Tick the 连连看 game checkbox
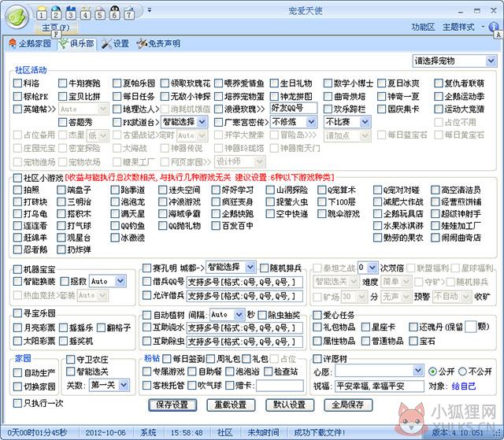The width and height of the screenshot is (504, 440). 17,226
